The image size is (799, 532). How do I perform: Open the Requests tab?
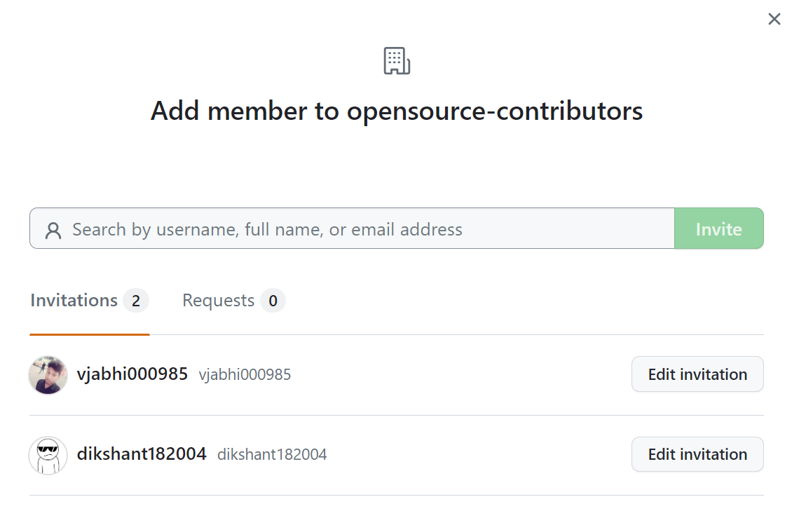click(x=218, y=301)
